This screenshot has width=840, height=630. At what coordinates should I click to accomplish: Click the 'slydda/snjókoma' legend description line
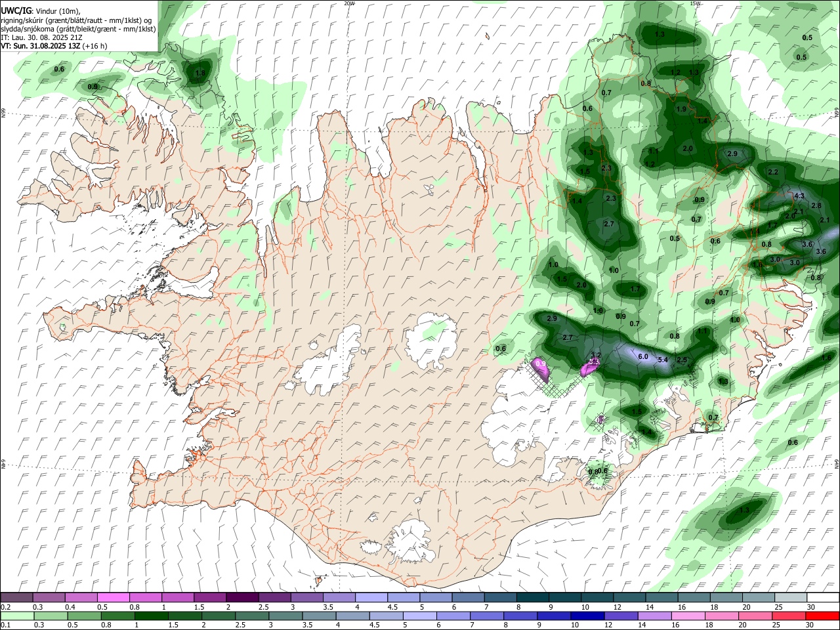point(78,29)
